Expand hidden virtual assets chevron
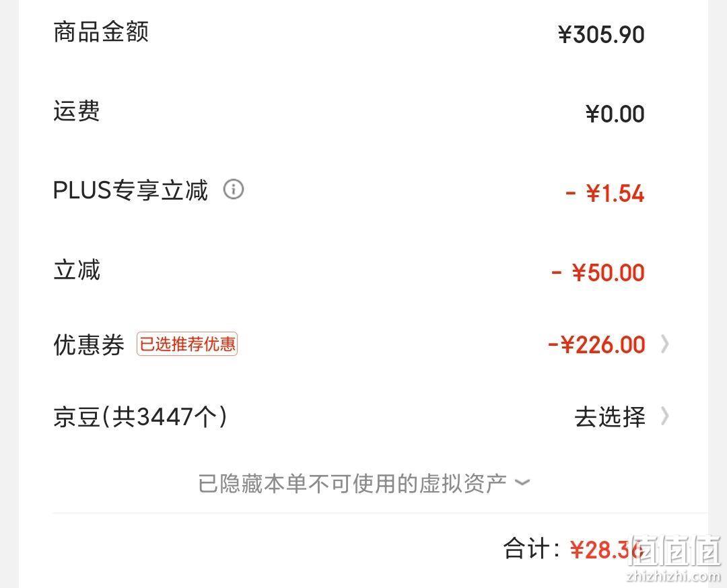The image size is (727, 588). [522, 482]
